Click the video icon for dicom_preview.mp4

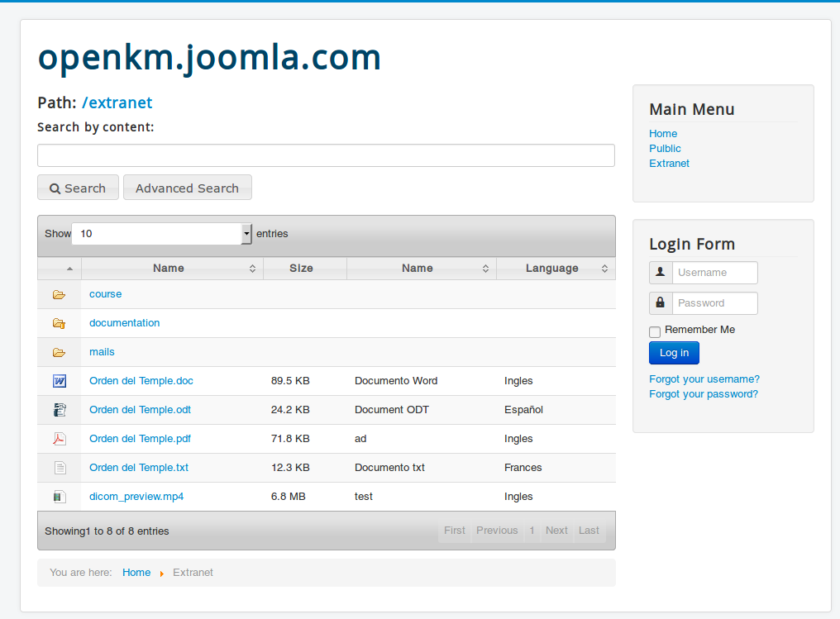pyautogui.click(x=60, y=497)
